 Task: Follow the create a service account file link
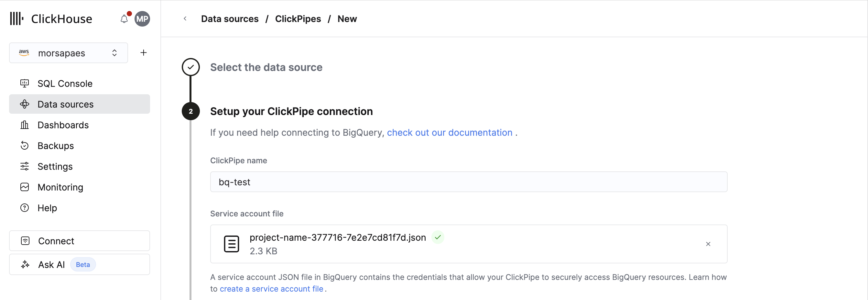pos(271,289)
